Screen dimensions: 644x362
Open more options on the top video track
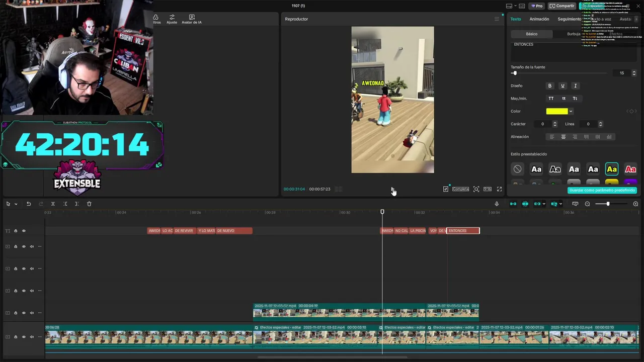(x=40, y=246)
